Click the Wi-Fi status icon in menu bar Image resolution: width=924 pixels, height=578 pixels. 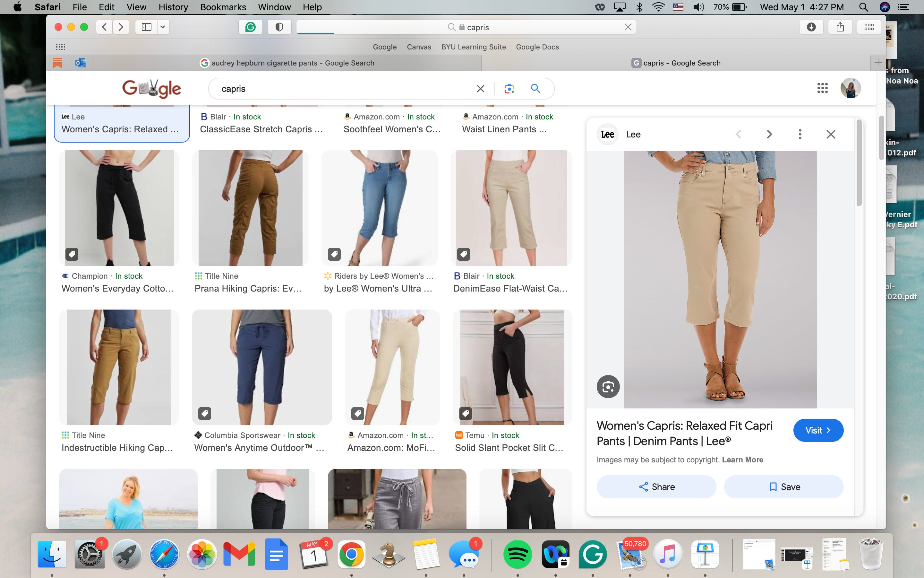point(658,7)
